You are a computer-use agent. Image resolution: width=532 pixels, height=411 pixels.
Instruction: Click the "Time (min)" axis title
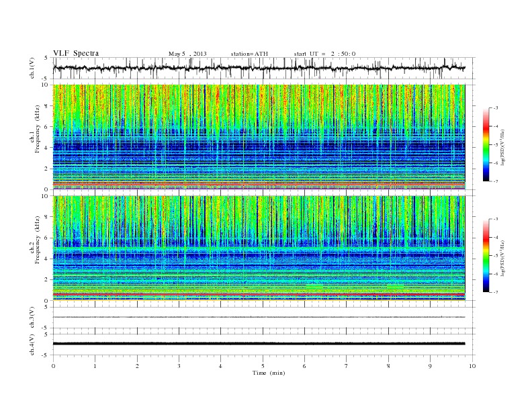click(269, 373)
